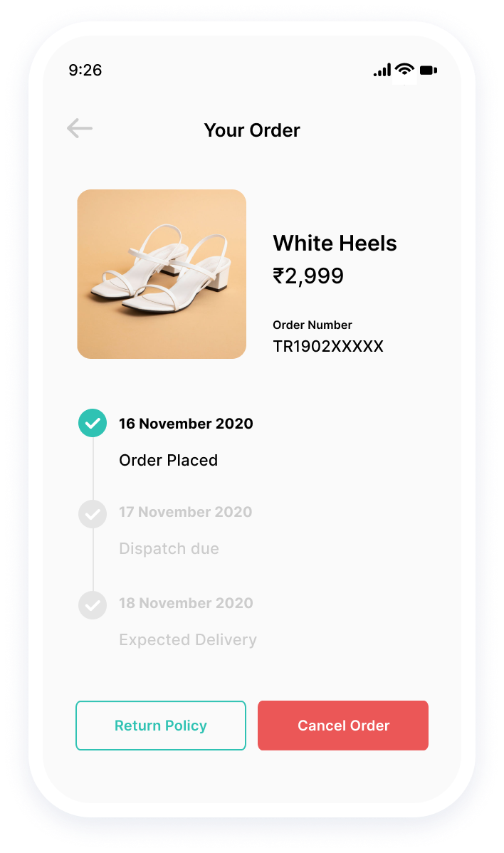Screen dimensions: 504x853
Task: Click the grey Expected Delivery checkmark
Action: click(93, 605)
